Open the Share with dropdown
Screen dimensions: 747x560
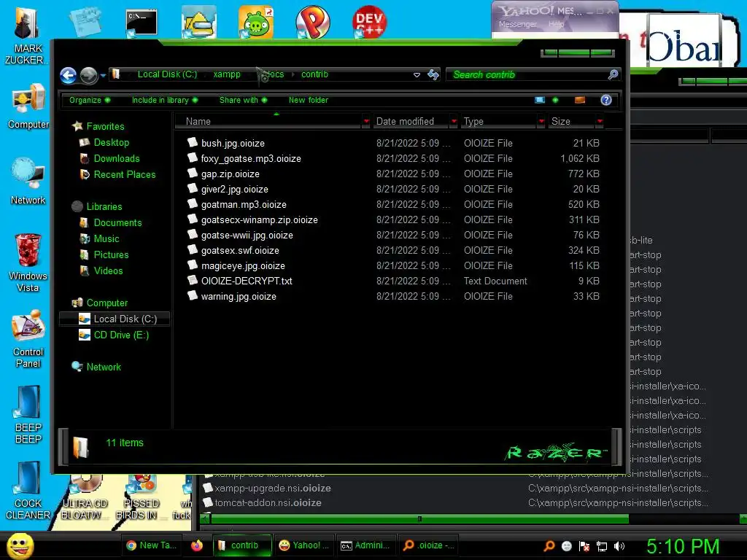(x=243, y=100)
